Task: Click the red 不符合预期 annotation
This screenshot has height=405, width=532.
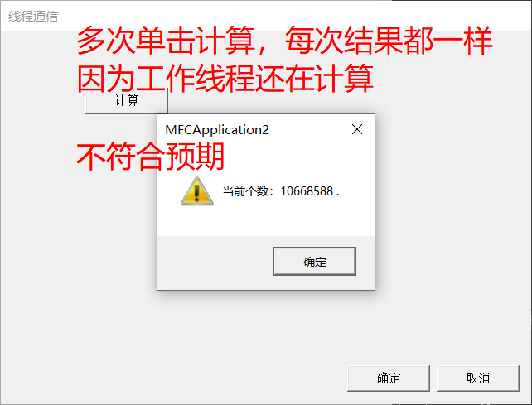Action: 150,157
